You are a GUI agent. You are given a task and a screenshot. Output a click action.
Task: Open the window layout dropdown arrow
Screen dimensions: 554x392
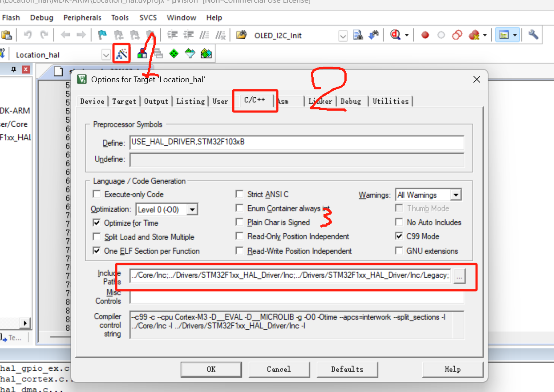515,35
